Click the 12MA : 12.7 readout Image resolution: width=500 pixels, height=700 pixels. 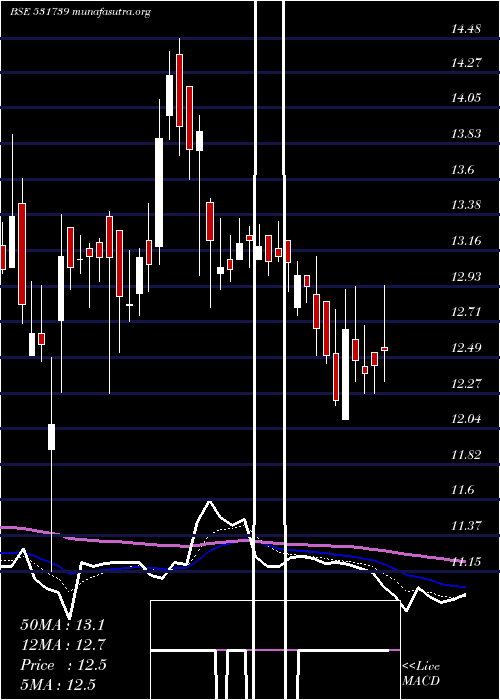click(63, 645)
